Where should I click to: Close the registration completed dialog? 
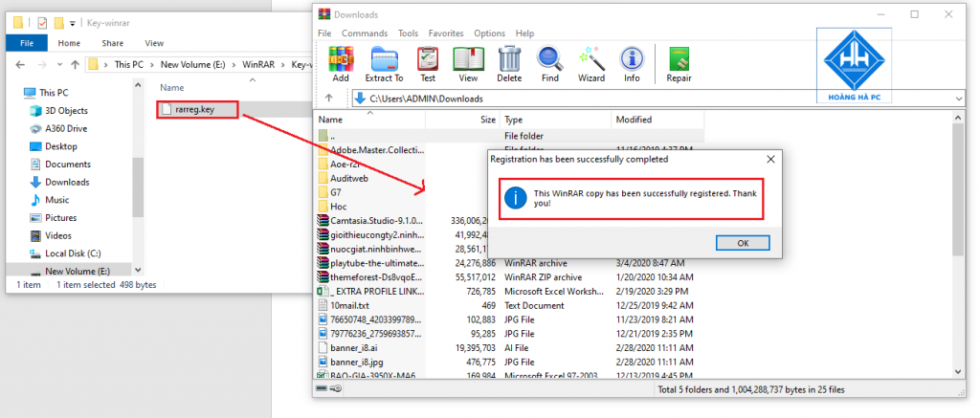click(770, 160)
